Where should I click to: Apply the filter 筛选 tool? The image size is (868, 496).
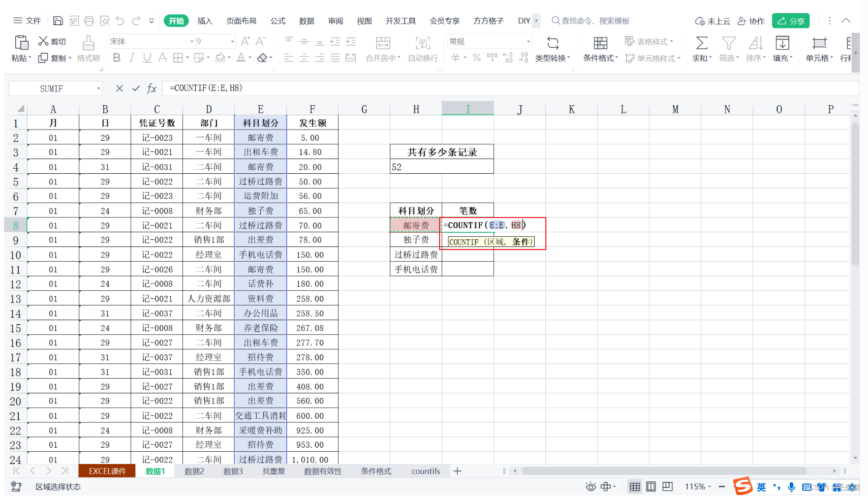tap(729, 49)
